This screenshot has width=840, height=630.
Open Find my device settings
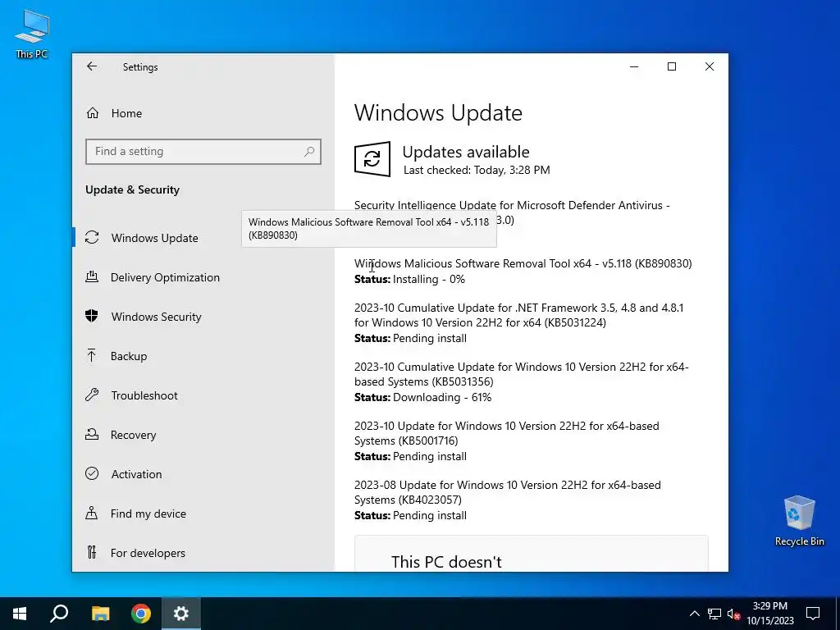coord(148,514)
